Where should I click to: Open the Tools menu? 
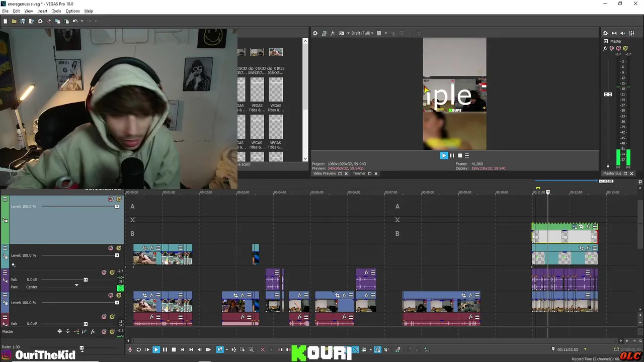[x=56, y=11]
